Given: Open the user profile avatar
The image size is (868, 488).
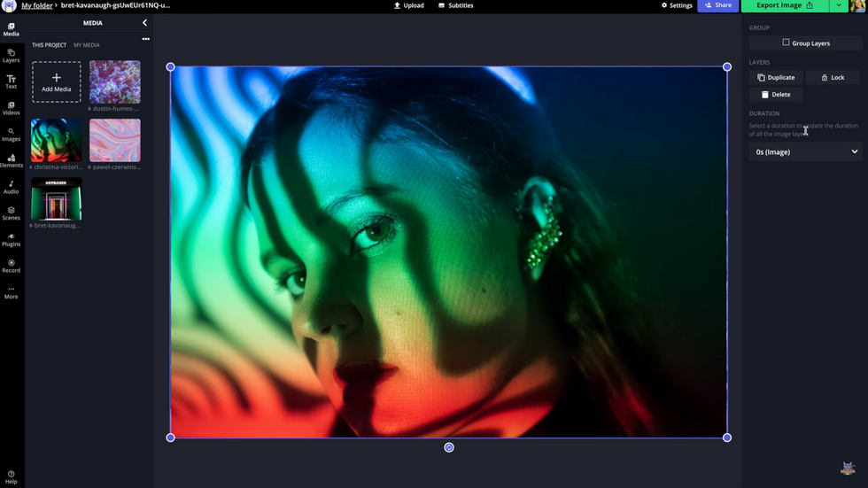Looking at the screenshot, I should point(858,5).
